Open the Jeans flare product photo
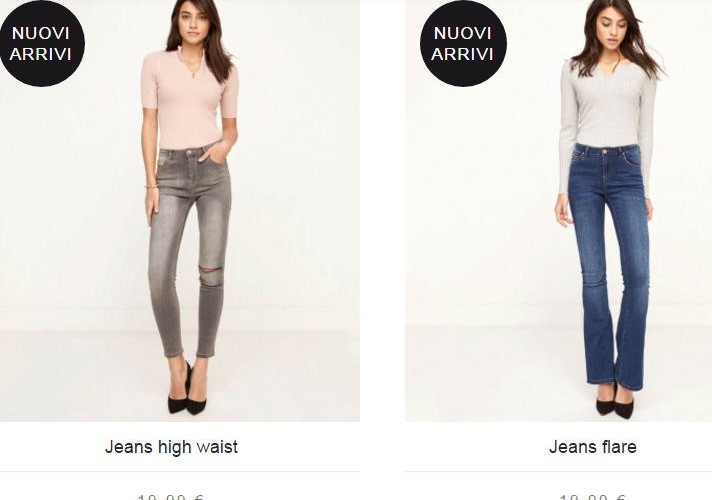Image resolution: width=712 pixels, height=500 pixels. click(x=559, y=211)
